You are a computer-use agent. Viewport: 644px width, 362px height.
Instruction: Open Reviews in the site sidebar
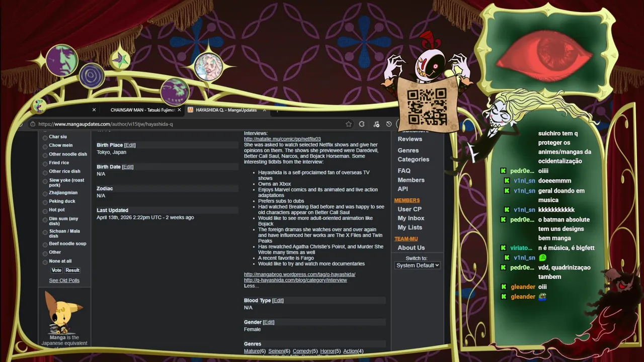point(410,139)
